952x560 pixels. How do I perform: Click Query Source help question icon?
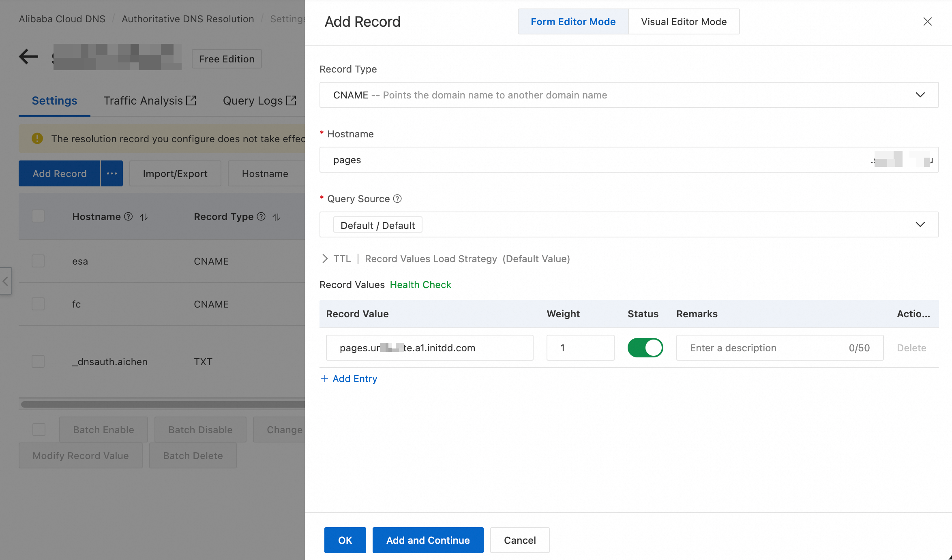pos(397,199)
